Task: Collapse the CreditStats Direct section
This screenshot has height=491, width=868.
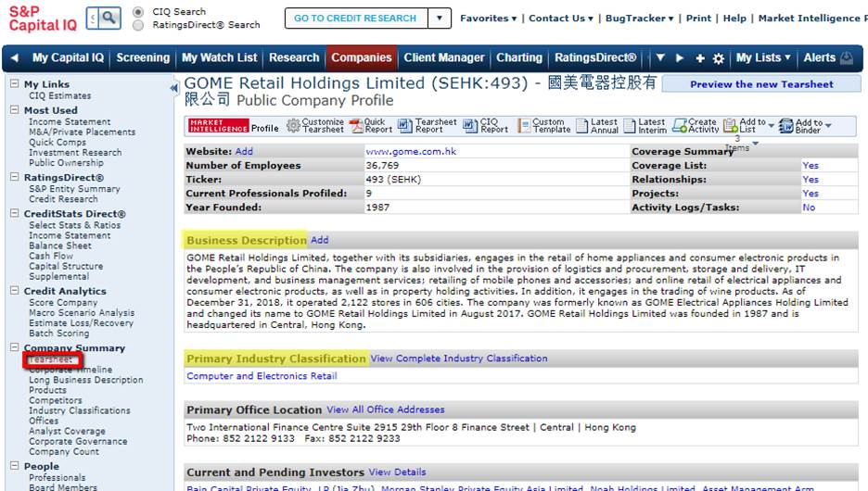Action: 15,213
